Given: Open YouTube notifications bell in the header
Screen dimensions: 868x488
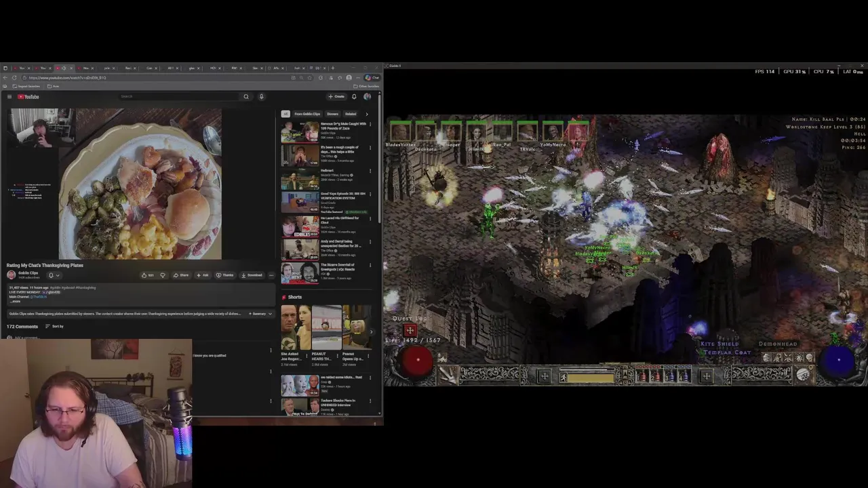Looking at the screenshot, I should (353, 96).
